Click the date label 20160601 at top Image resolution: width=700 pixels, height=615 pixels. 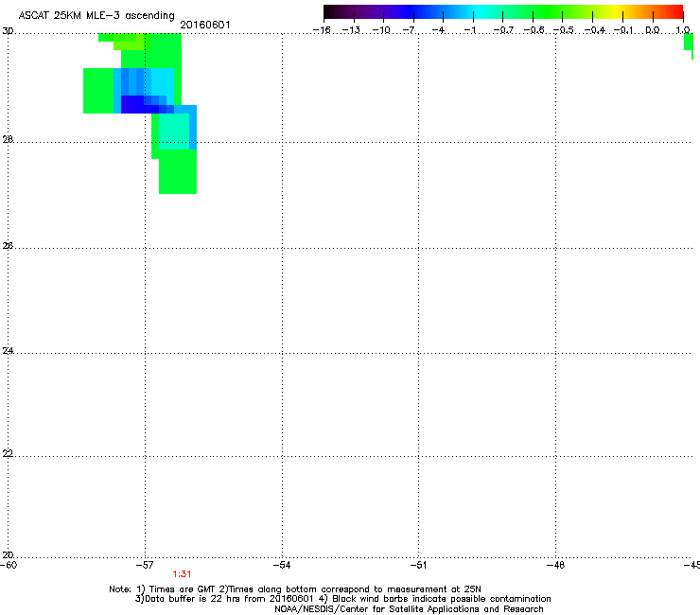click(x=205, y=25)
